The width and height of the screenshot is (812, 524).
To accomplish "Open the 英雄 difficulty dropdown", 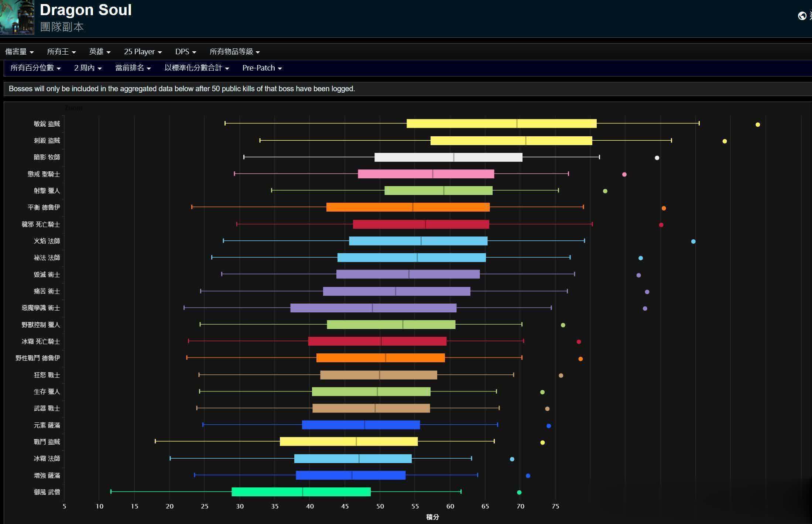I will 100,52.
